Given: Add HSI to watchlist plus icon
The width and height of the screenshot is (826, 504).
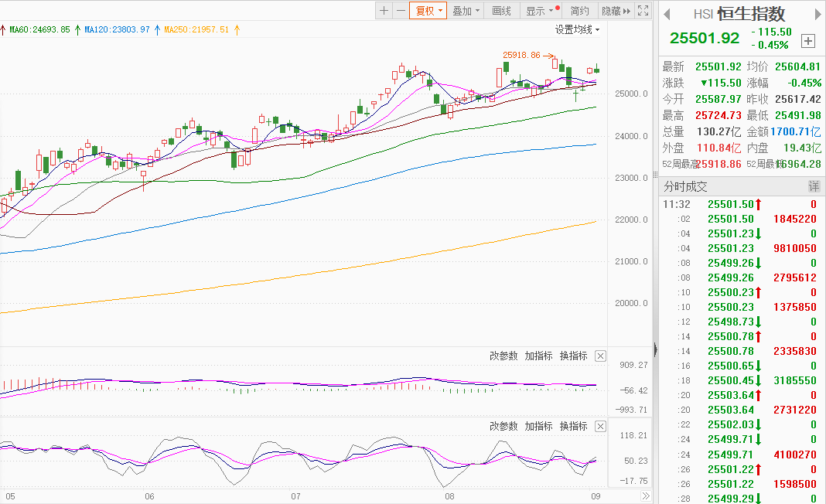Looking at the screenshot, I should tap(808, 40).
